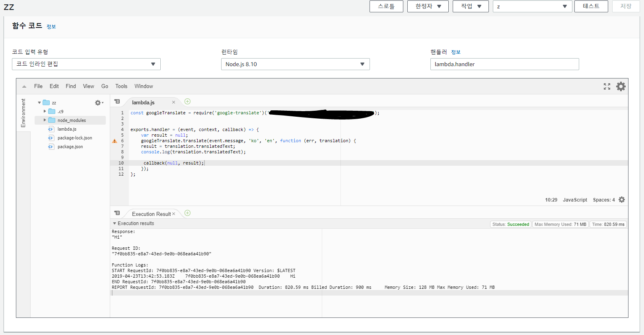Collapse Execution results section
The width and height of the screenshot is (644, 335).
tap(115, 223)
